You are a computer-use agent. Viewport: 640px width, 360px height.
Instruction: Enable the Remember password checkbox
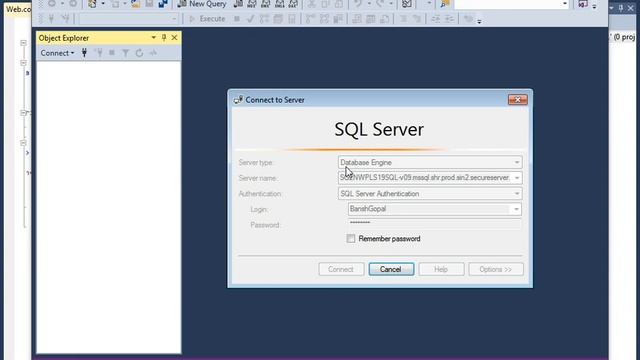[x=351, y=238]
